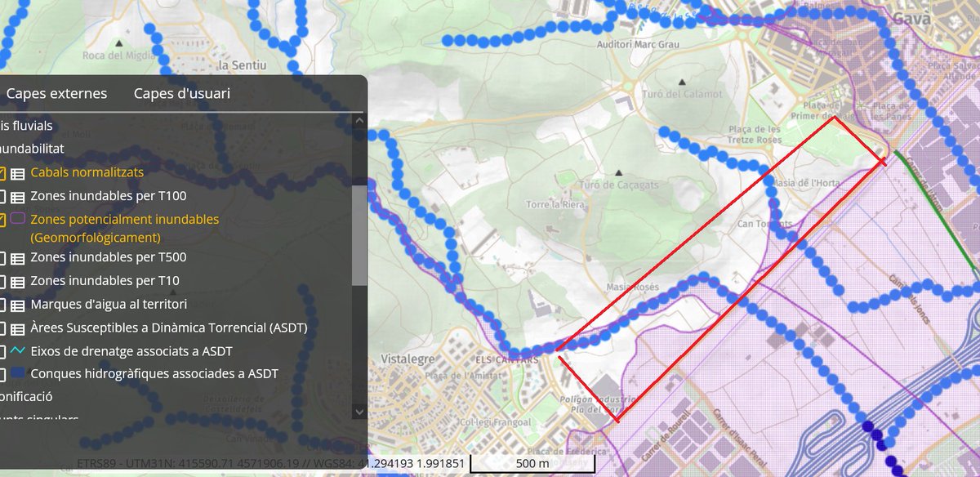Enable the Zones inundables per T500 checkbox
This screenshot has height=477, width=980.
click(2, 258)
